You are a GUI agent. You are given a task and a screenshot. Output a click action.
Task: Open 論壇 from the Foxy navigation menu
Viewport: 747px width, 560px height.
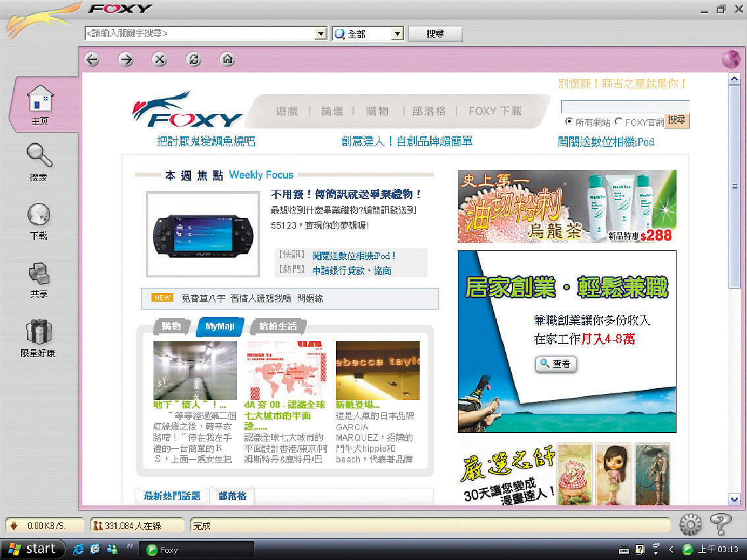pos(331,111)
